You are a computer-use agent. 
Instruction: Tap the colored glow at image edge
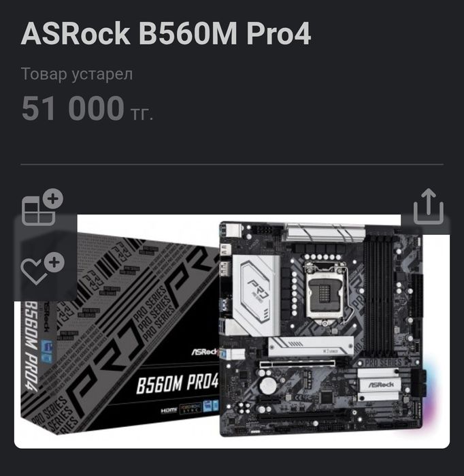click(x=431, y=394)
